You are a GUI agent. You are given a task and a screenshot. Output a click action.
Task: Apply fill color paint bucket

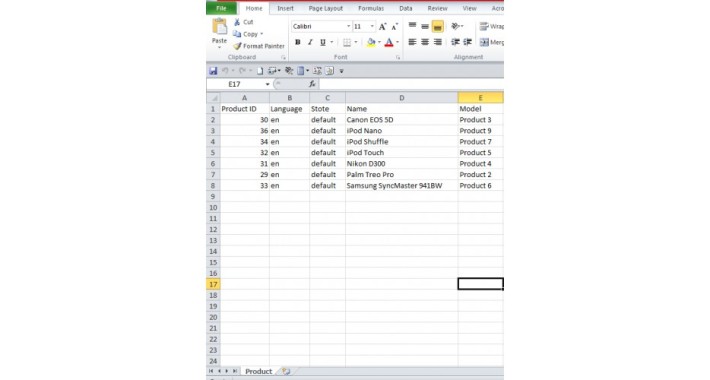click(371, 42)
